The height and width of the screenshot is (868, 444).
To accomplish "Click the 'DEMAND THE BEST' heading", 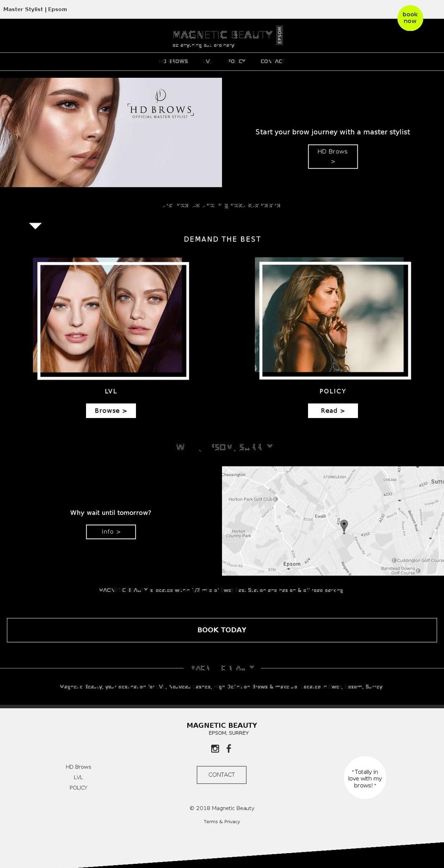I will [222, 239].
